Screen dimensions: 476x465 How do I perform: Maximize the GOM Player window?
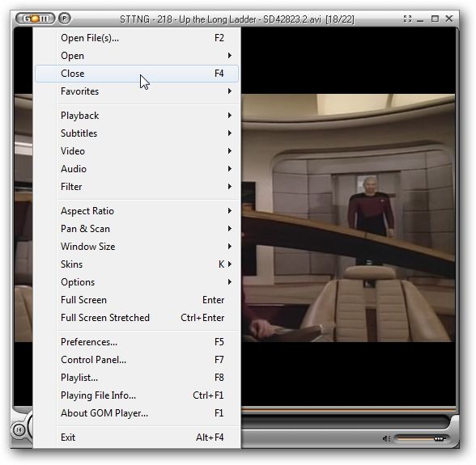coord(435,19)
